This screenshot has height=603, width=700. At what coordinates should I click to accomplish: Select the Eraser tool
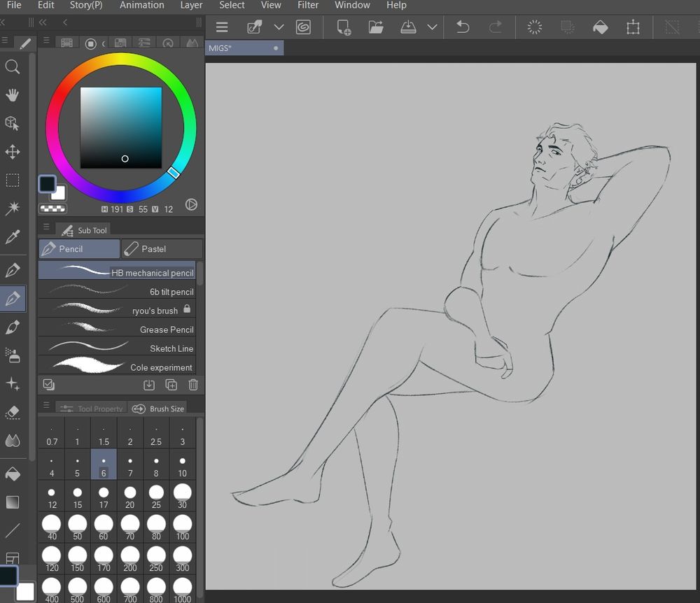[13, 413]
